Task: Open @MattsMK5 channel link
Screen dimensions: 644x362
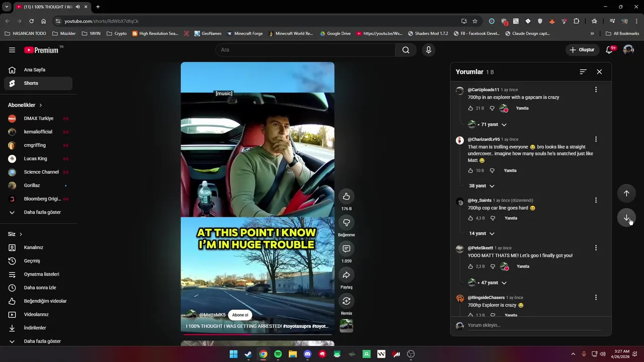Action: tap(212, 315)
